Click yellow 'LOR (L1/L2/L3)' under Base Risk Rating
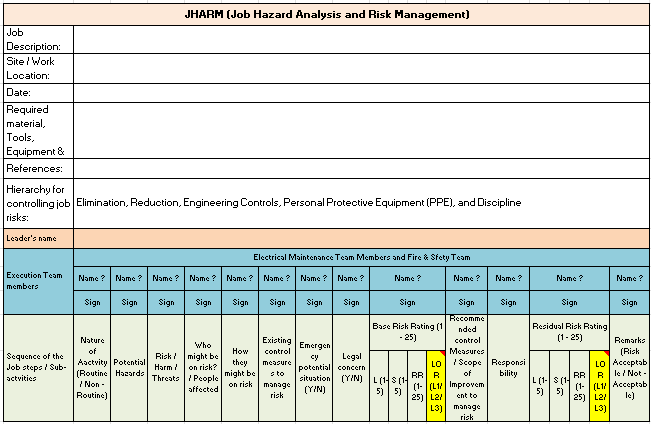Image resolution: width=651 pixels, height=424 pixels. [x=436, y=386]
